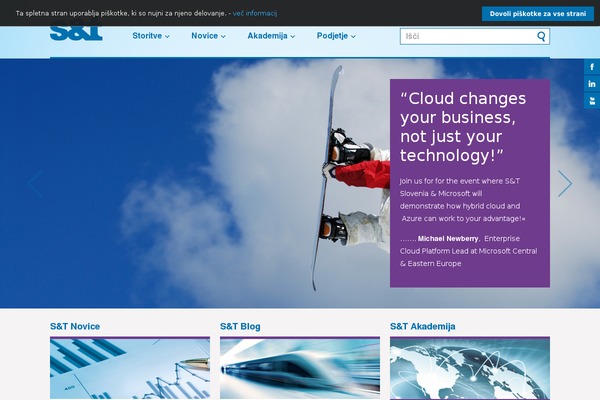Screen dimensions: 600x400
Task: Open the S&T Novice charts thumbnail
Action: (x=130, y=368)
